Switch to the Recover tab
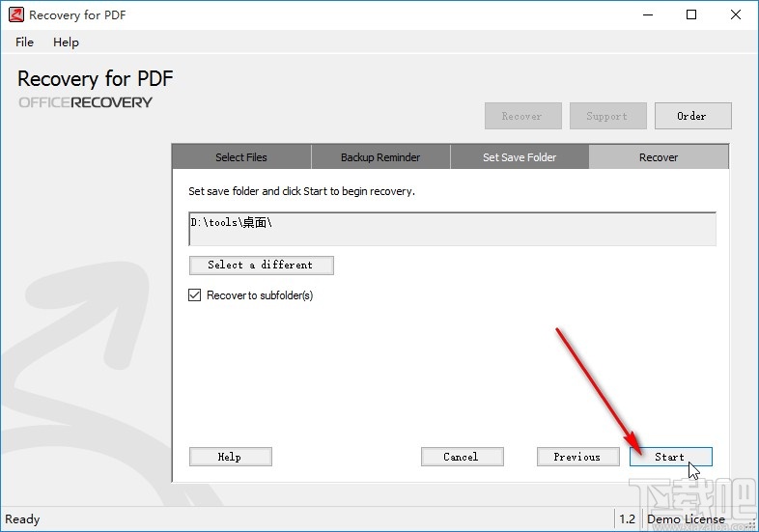759x532 pixels. pyautogui.click(x=659, y=156)
